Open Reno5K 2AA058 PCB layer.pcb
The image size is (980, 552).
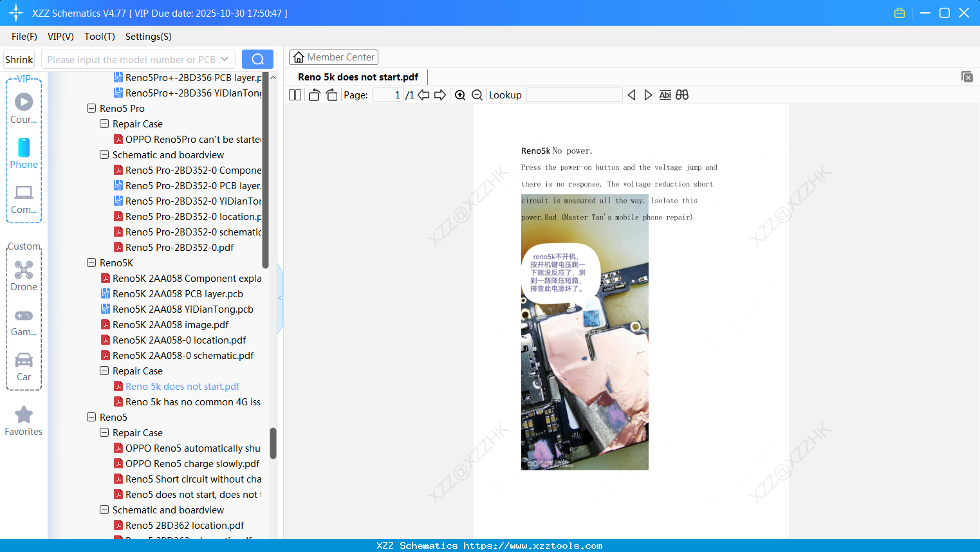pos(172,294)
